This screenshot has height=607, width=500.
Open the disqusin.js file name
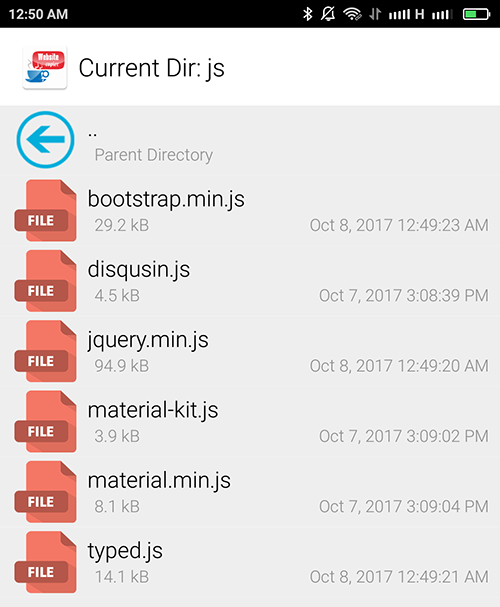tap(139, 270)
